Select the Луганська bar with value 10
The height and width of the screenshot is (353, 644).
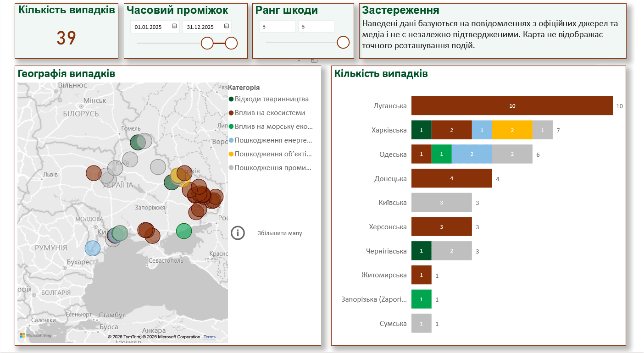512,106
